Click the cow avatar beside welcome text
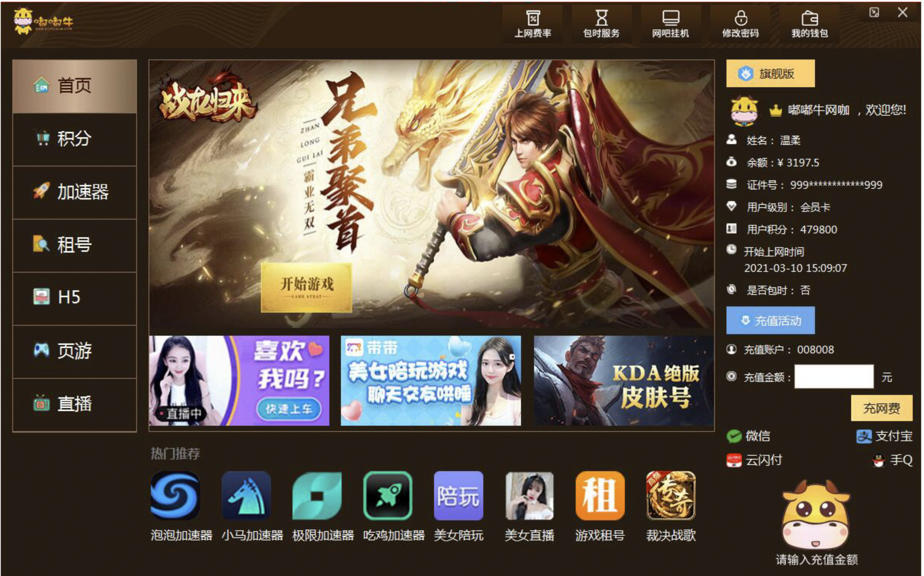Screen dimensions: 924x576 click(x=744, y=111)
